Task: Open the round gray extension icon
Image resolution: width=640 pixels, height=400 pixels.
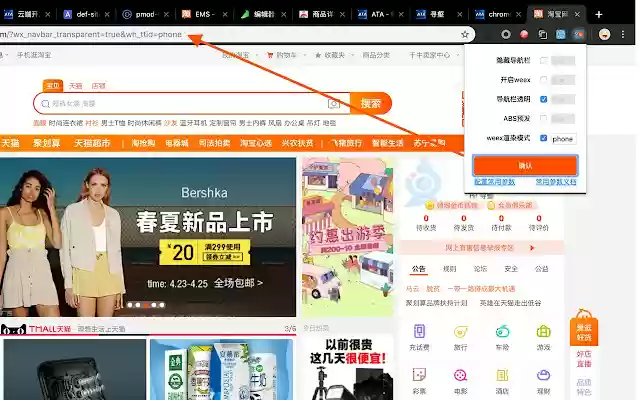Action: pyautogui.click(x=506, y=35)
